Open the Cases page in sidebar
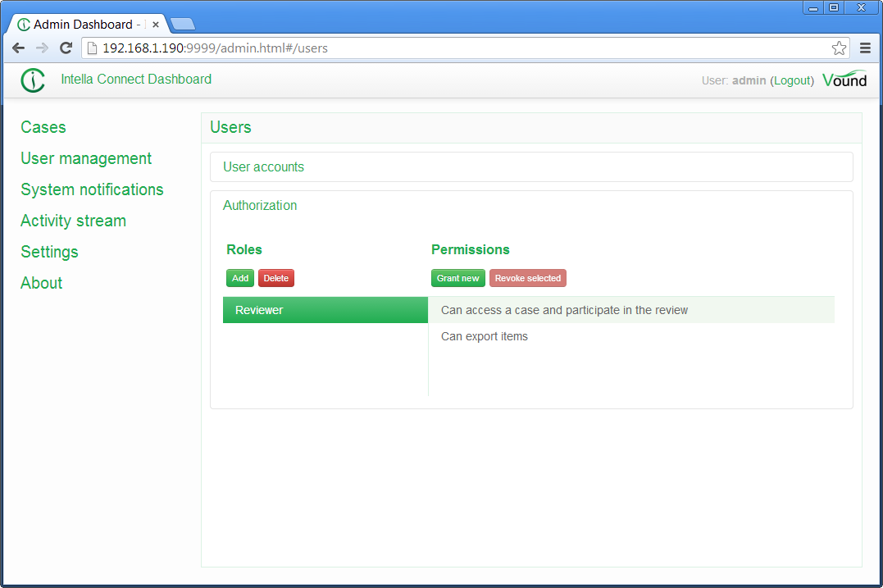The width and height of the screenshot is (883, 588). [x=43, y=127]
